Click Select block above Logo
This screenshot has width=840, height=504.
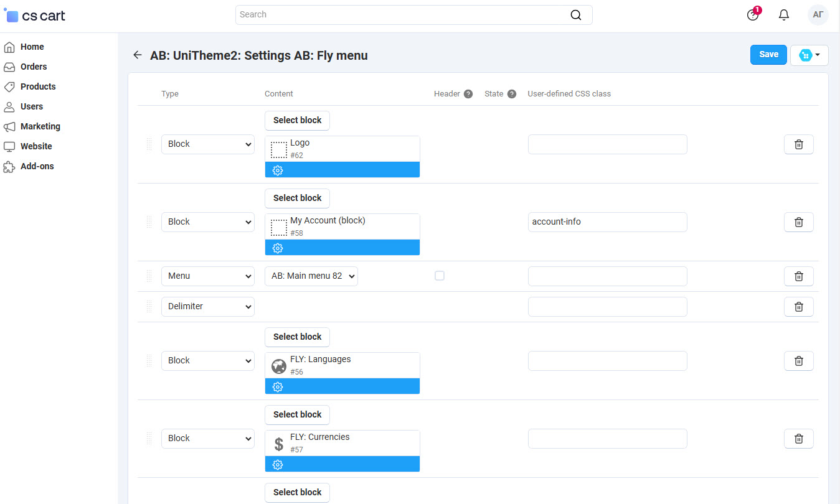point(297,121)
